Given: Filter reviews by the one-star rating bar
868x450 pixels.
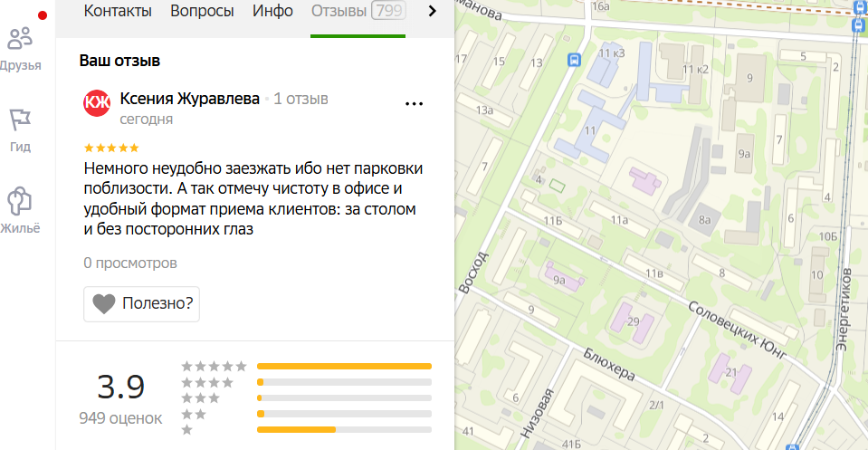Looking at the screenshot, I should coord(344,429).
